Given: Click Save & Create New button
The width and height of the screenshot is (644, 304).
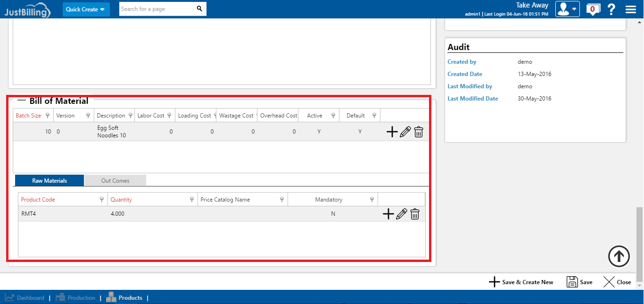Looking at the screenshot, I should 521,282.
